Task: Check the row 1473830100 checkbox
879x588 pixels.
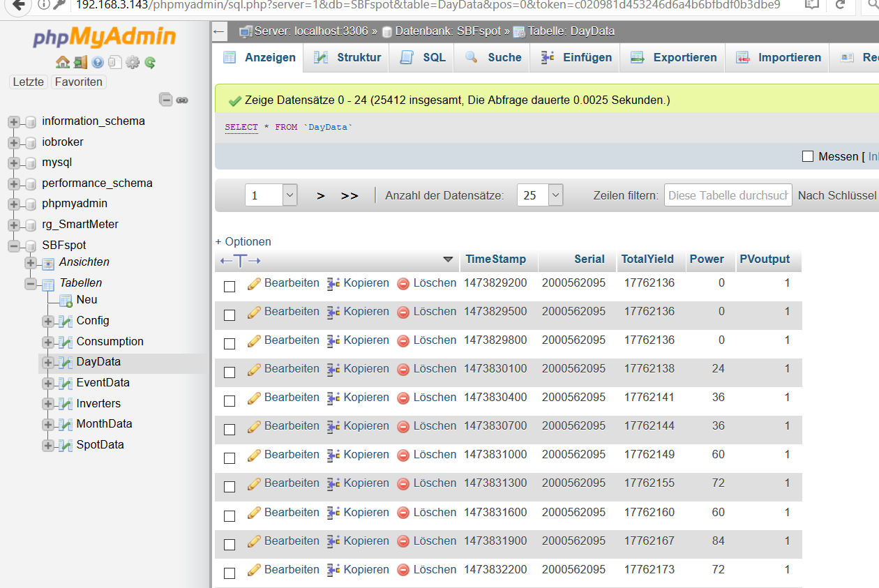Action: coord(230,372)
